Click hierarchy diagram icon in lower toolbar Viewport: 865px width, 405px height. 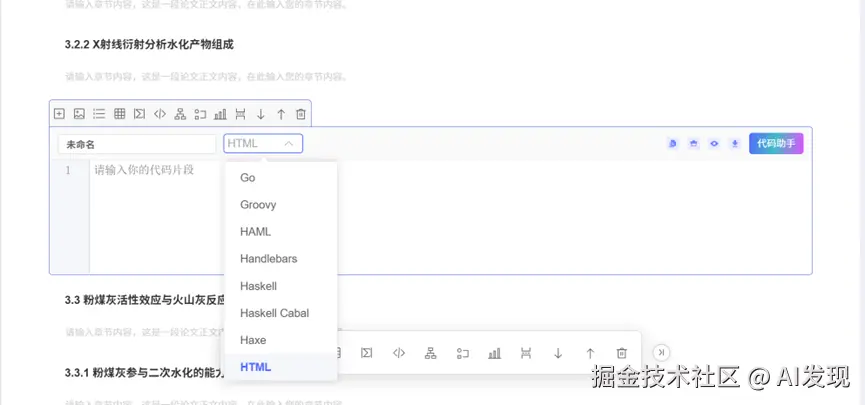pos(430,353)
